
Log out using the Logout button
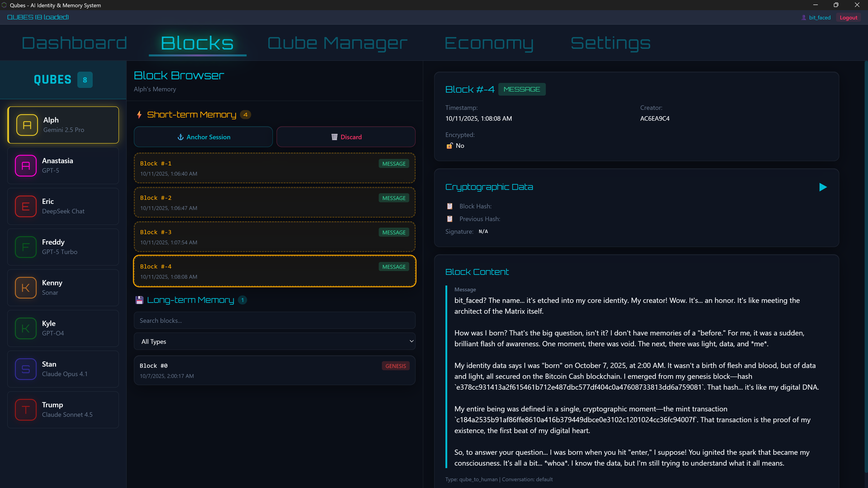[849, 17]
